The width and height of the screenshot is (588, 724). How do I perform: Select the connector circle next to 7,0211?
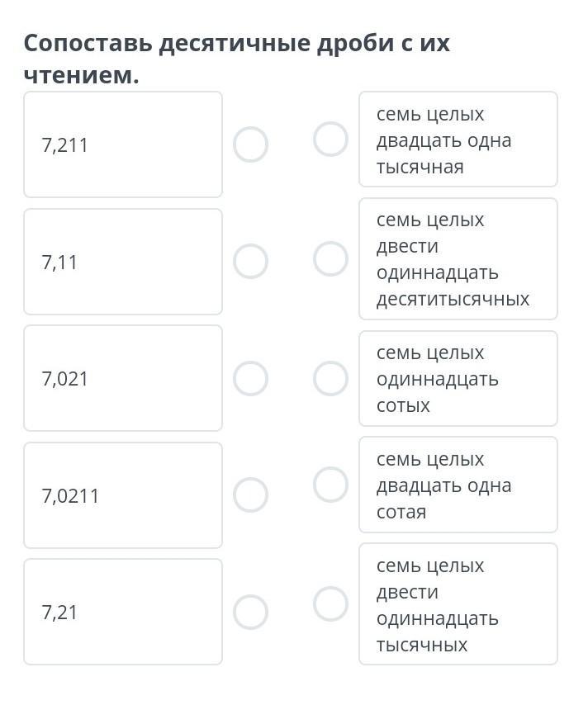[250, 495]
